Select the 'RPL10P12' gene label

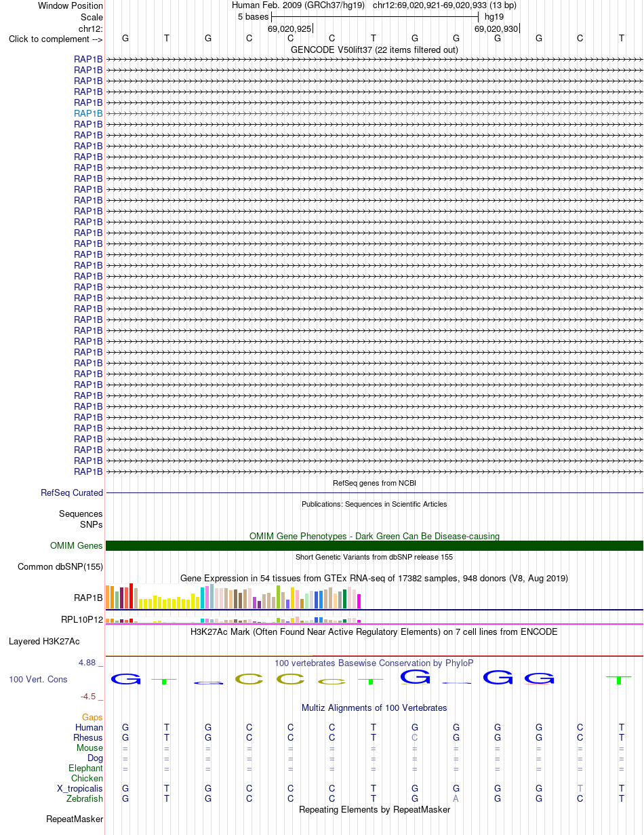[x=82, y=619]
